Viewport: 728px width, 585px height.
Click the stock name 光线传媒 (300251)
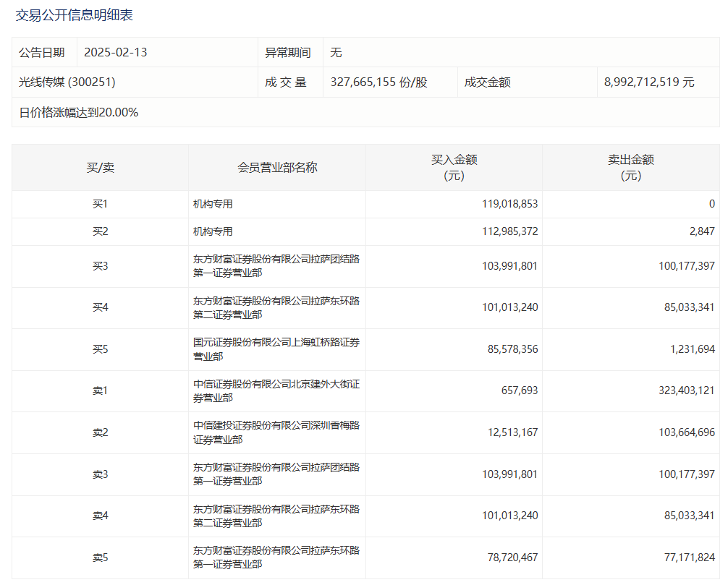[67, 82]
